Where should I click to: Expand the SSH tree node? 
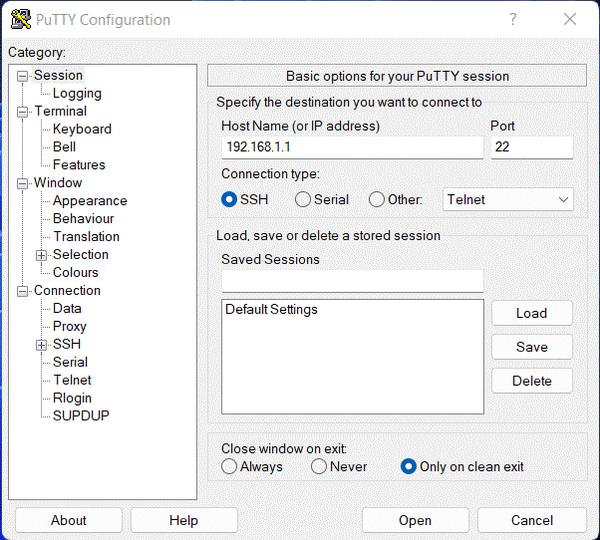coord(42,345)
